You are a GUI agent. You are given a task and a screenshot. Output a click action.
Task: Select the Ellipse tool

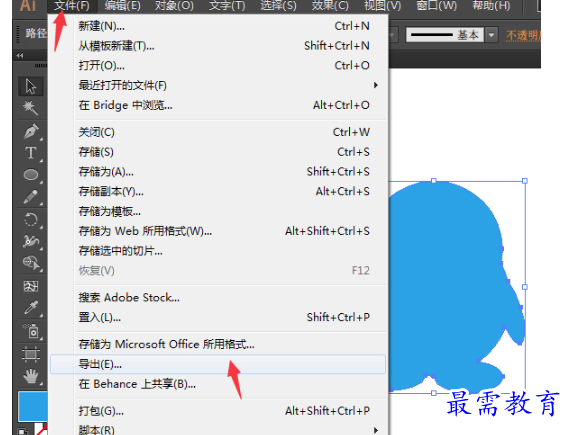click(x=31, y=175)
